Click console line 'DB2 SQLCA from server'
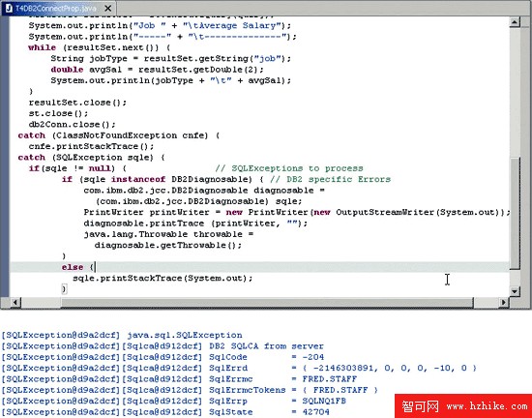Image resolution: width=532 pixels, height=418 pixels. pos(163,346)
